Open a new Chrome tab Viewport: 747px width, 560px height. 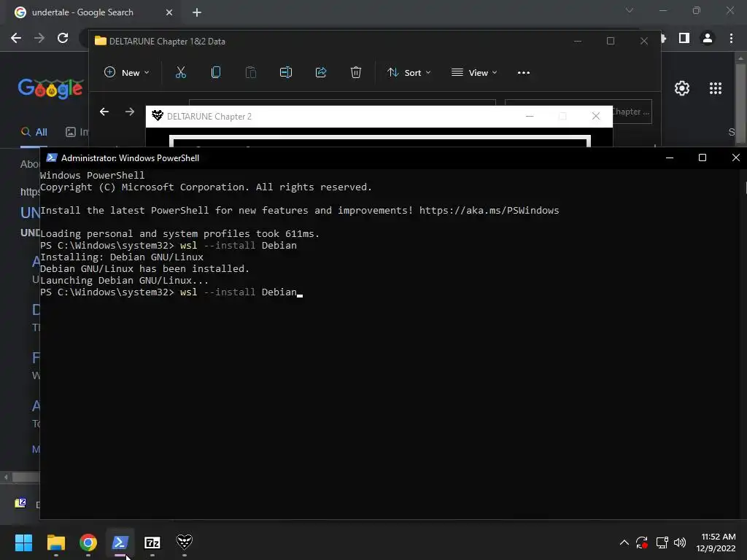point(197,12)
